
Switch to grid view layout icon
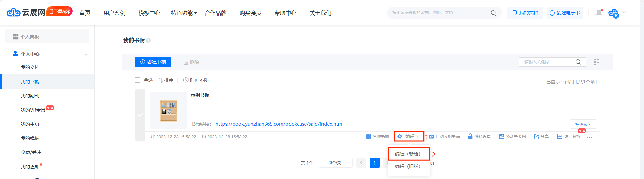click(x=596, y=62)
